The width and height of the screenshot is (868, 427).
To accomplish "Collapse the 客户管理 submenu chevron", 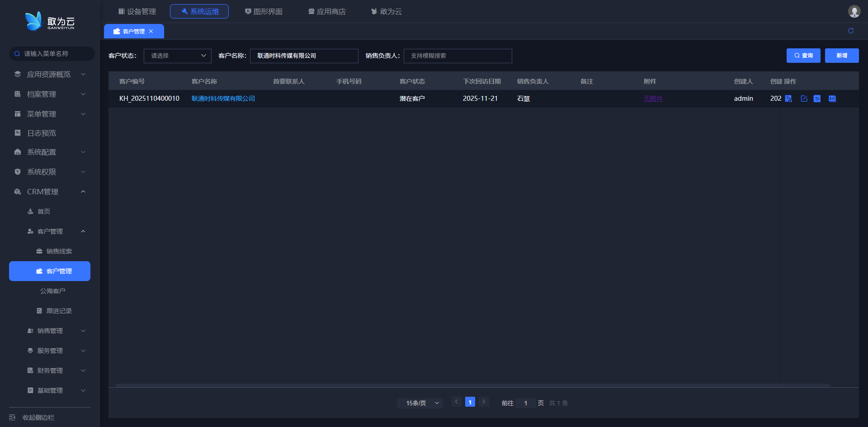I will point(83,231).
